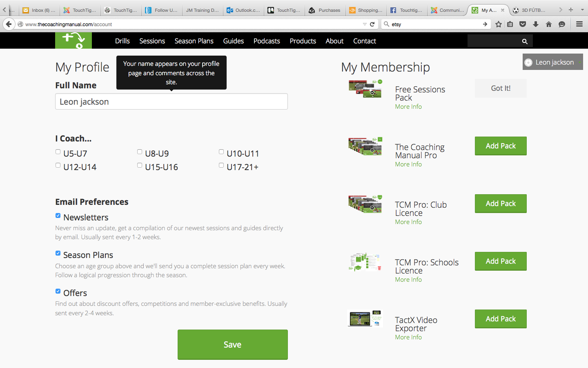Click the Pocket save icon
This screenshot has height=368, width=588.
(523, 24)
